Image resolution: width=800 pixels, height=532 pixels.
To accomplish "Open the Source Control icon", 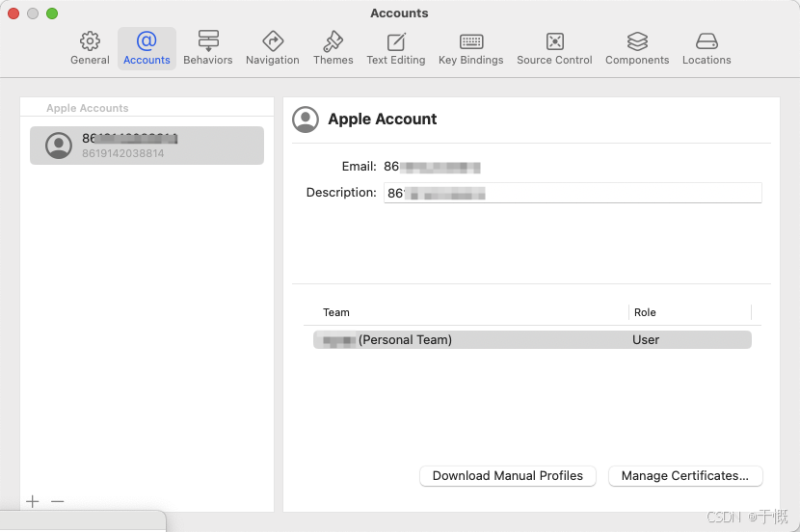I will click(x=554, y=41).
